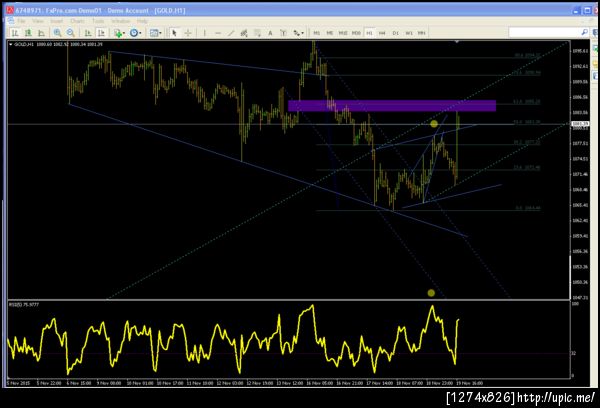
Task: Select the Equidistant Channel tool
Action: pos(244,33)
